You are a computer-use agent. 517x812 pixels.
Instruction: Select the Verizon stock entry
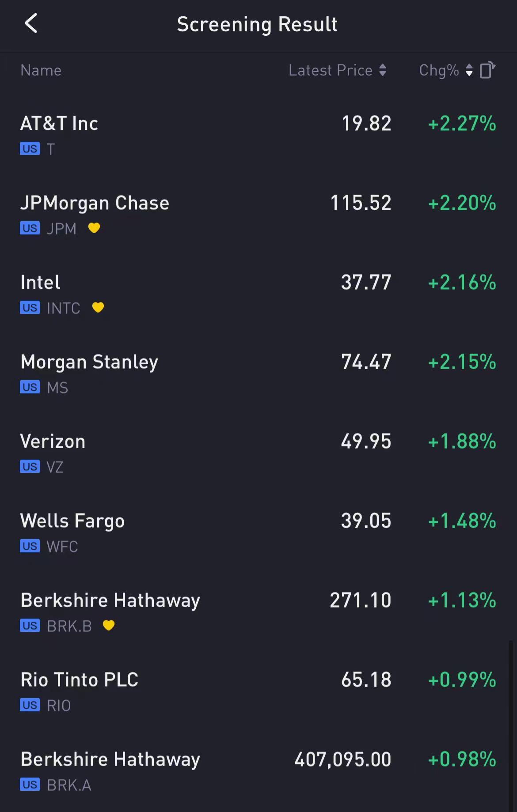(x=258, y=453)
